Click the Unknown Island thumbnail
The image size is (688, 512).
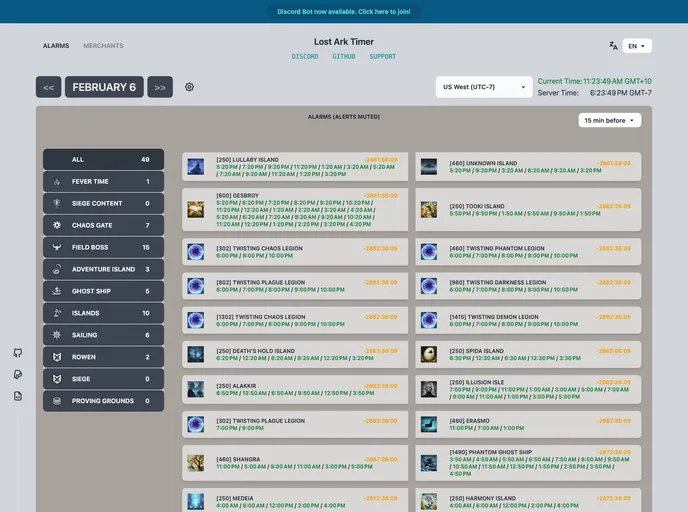429,167
